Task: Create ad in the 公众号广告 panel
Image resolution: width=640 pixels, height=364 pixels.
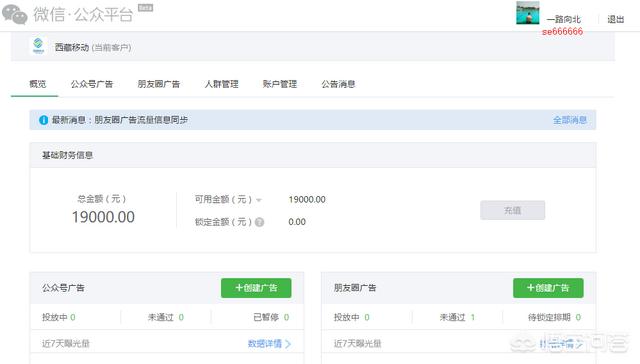Action: tap(256, 288)
